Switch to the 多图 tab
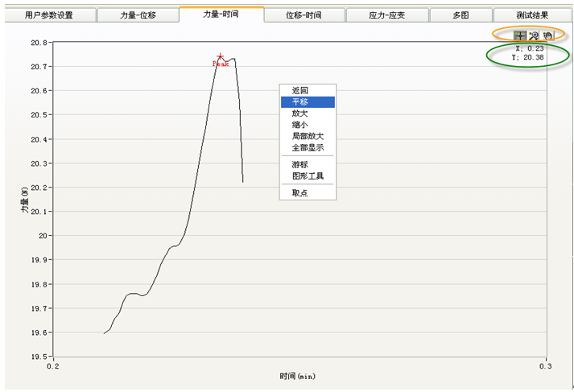Screen dimensions: 574x392 pos(460,15)
